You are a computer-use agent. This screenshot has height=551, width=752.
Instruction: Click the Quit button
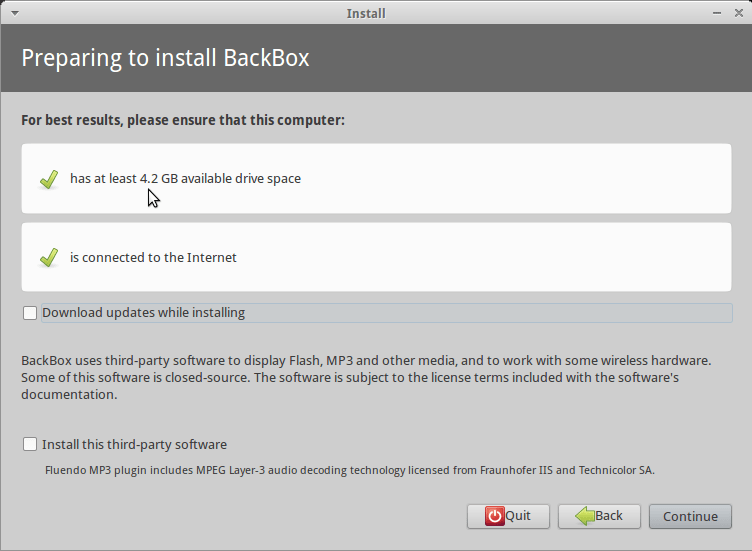click(508, 516)
